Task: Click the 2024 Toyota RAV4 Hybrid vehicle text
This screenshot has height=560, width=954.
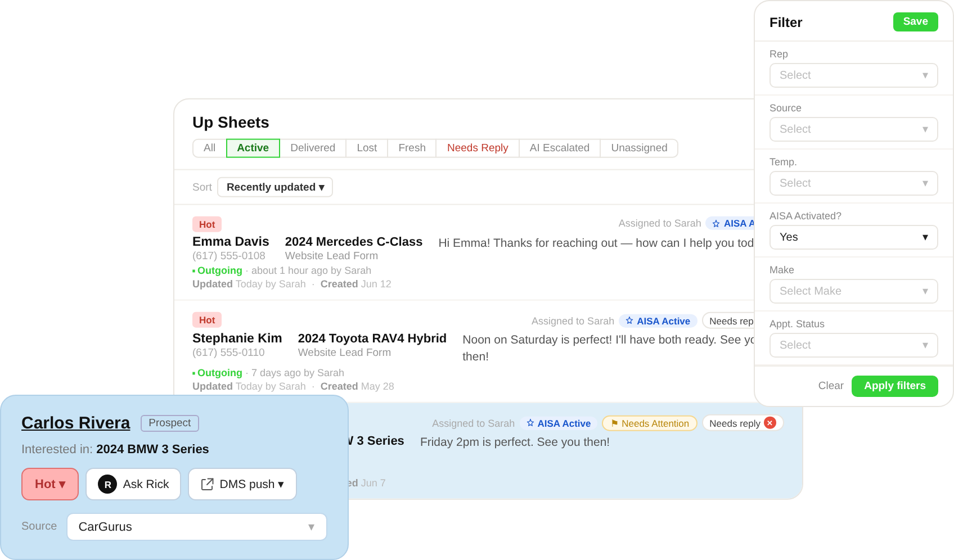Action: coord(372,338)
